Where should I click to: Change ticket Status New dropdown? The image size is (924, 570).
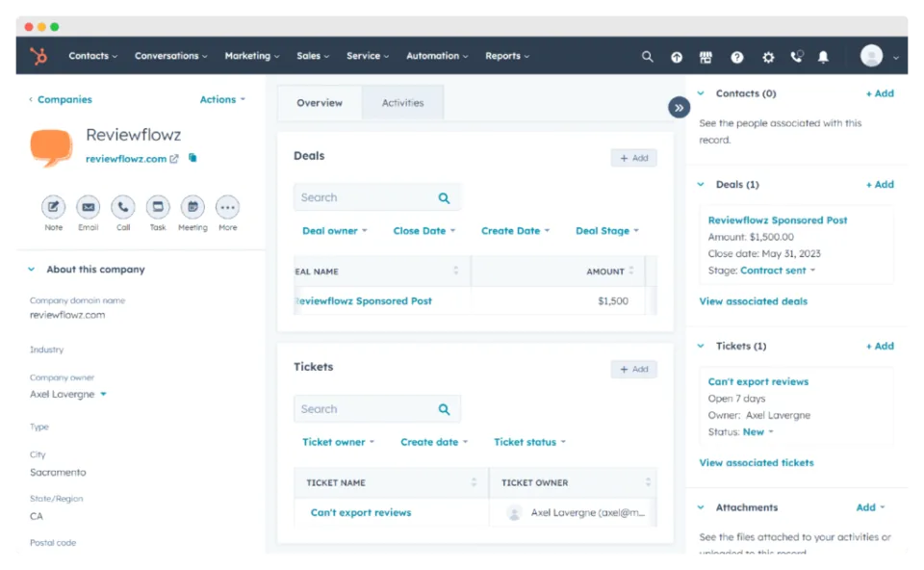click(757, 432)
